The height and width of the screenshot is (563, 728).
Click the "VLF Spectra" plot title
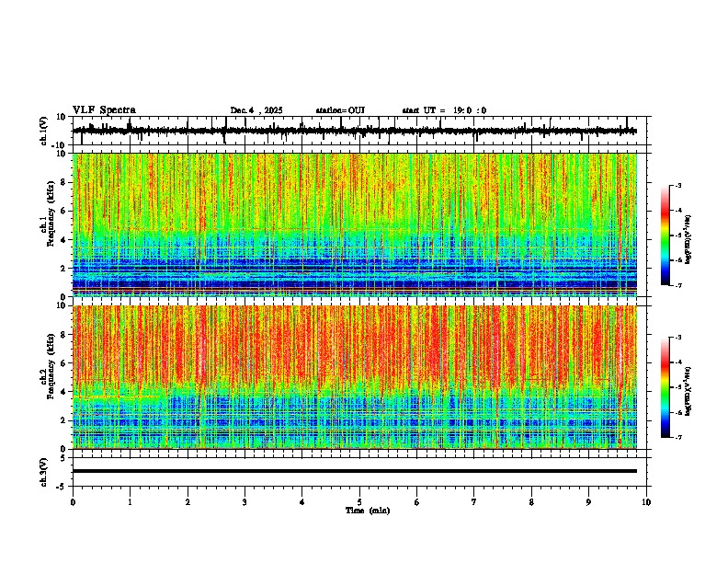tap(104, 110)
